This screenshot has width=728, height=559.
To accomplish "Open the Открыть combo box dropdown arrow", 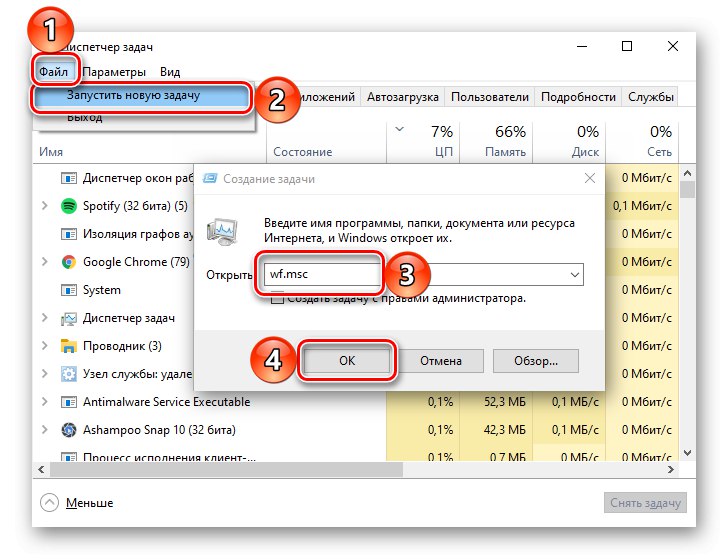I will tap(575, 274).
